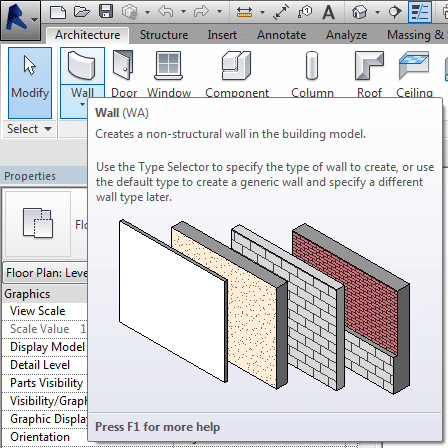The height and width of the screenshot is (448, 448).
Task: Click the Text tool letter A icon
Action: coord(328,12)
